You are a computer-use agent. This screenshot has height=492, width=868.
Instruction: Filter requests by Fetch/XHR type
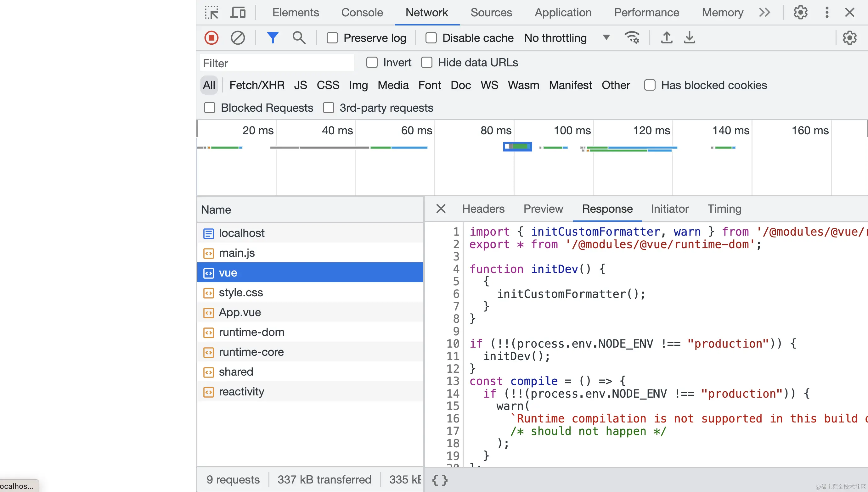click(257, 85)
